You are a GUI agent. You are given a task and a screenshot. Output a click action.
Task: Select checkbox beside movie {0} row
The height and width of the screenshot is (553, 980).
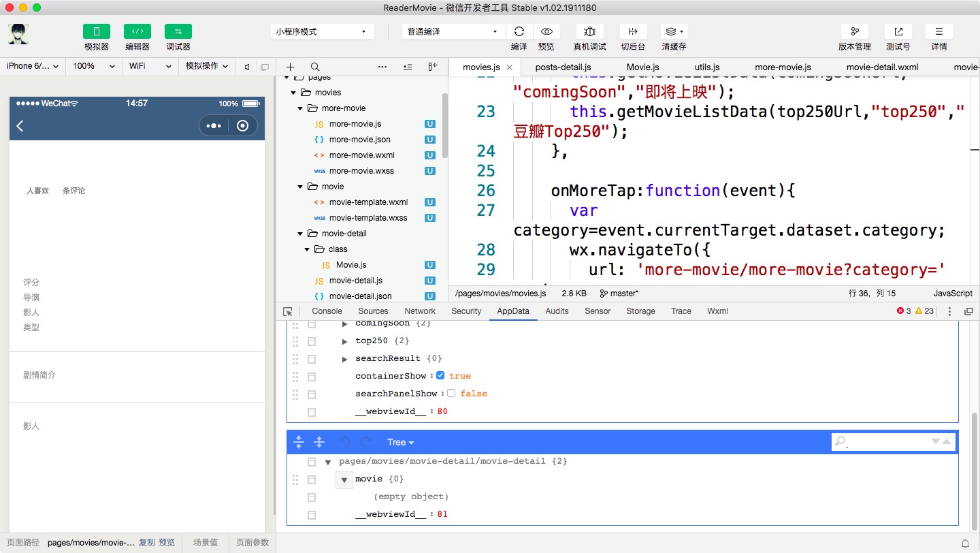click(312, 479)
